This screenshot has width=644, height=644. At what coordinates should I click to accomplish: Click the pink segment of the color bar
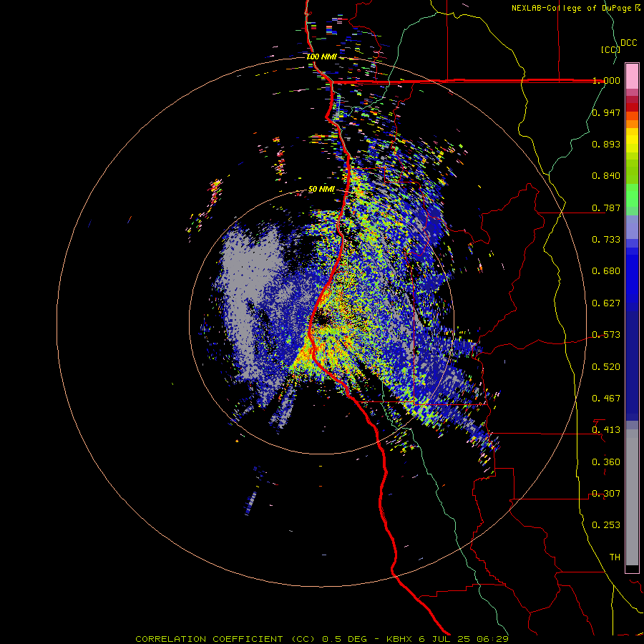632,76
